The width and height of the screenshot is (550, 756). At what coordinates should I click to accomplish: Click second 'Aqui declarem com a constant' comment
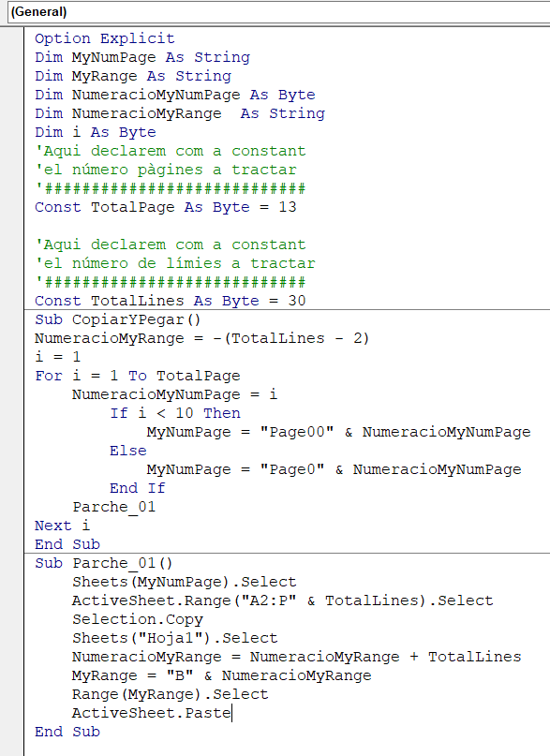click(x=171, y=245)
